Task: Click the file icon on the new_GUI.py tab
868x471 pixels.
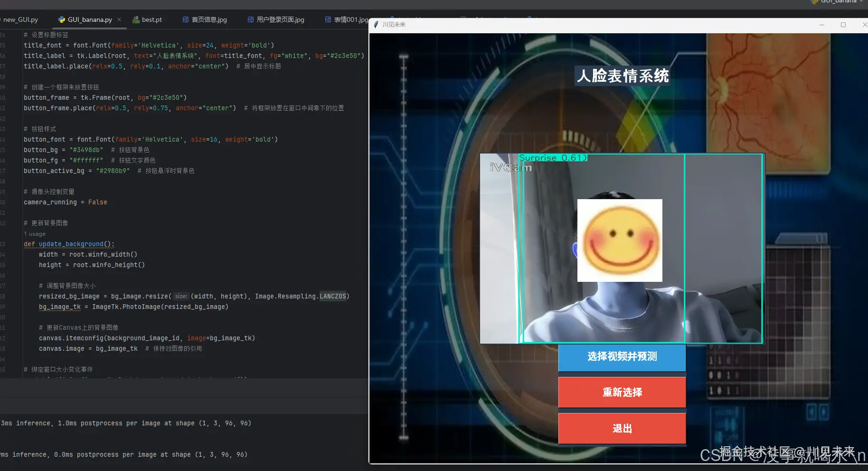Action: point(1,19)
